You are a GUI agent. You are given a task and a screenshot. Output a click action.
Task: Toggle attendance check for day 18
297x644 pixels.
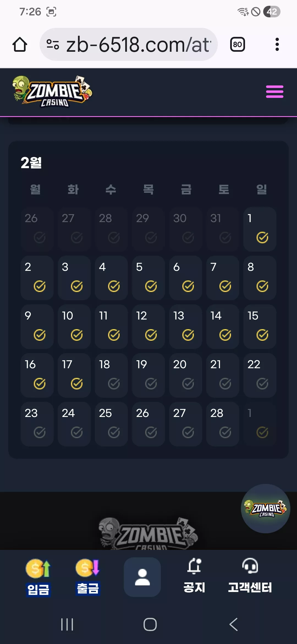pyautogui.click(x=114, y=384)
